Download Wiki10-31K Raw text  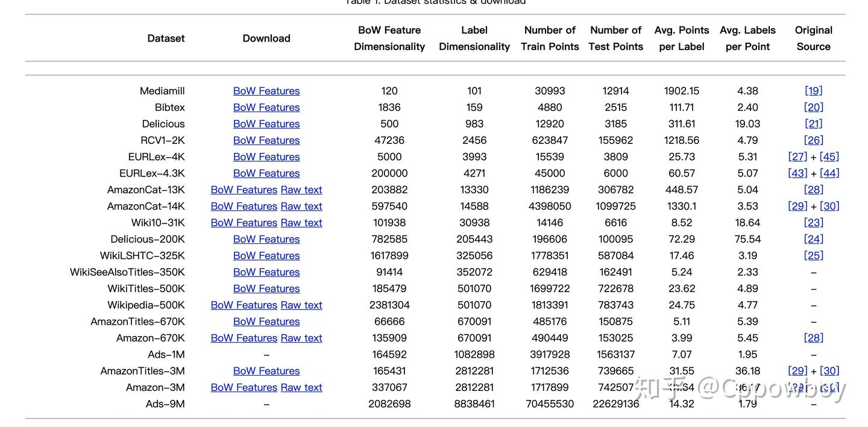pyautogui.click(x=301, y=223)
